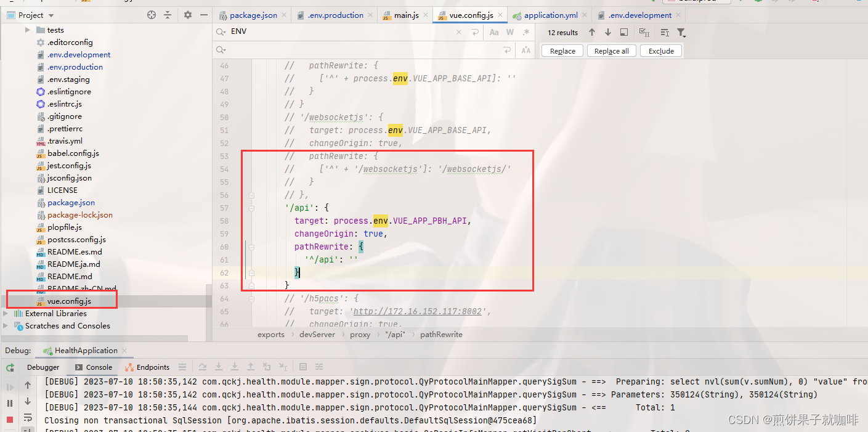Locate current file with crosshair icon in Project panel
The width and height of the screenshot is (868, 432).
[152, 15]
